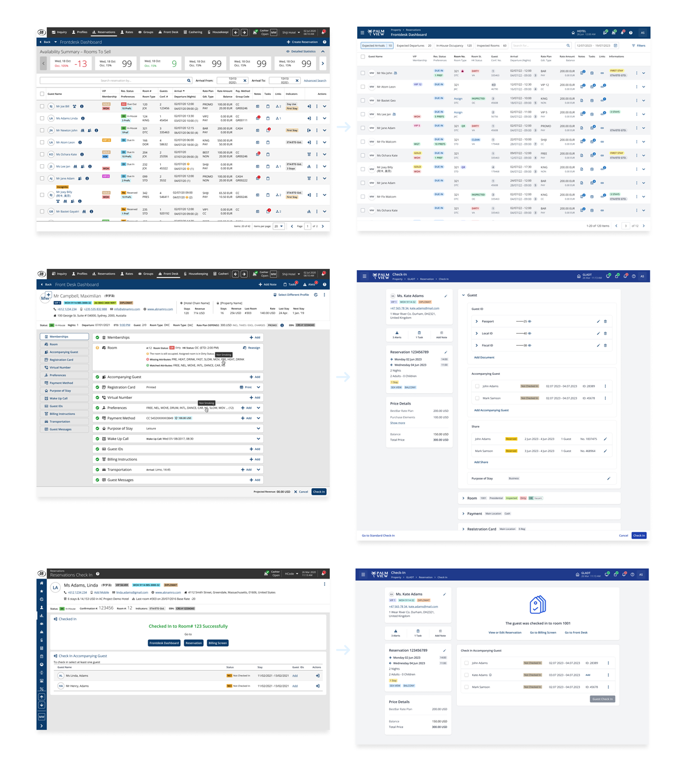
Task: Click three-dot menu in Mr Nix John row
Action: coord(637,73)
